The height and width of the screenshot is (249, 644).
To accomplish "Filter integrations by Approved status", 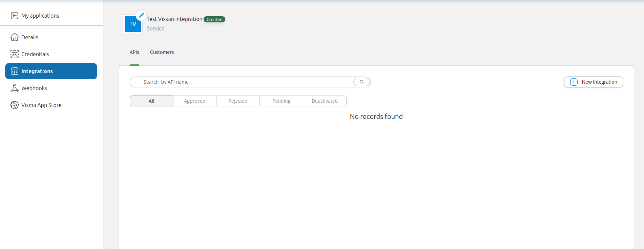I will click(x=194, y=101).
